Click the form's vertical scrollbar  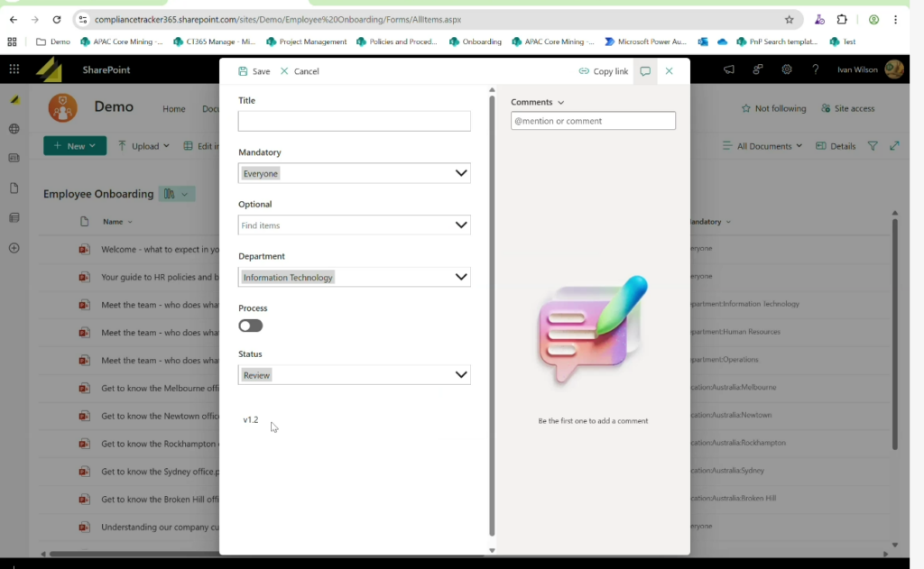click(492, 315)
